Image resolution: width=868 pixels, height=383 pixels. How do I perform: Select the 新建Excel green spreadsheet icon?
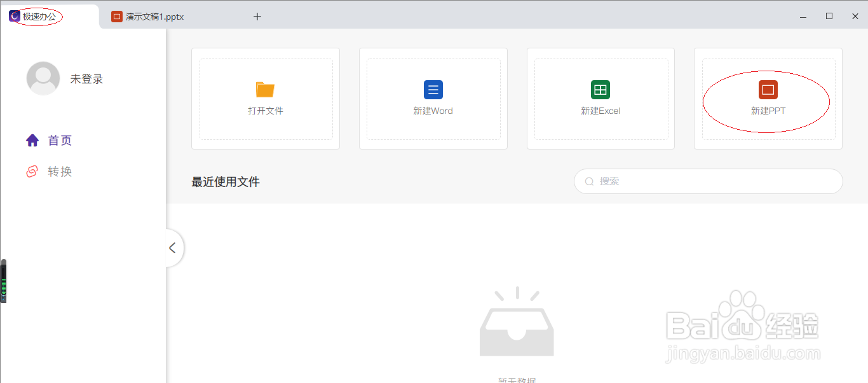[x=600, y=90]
